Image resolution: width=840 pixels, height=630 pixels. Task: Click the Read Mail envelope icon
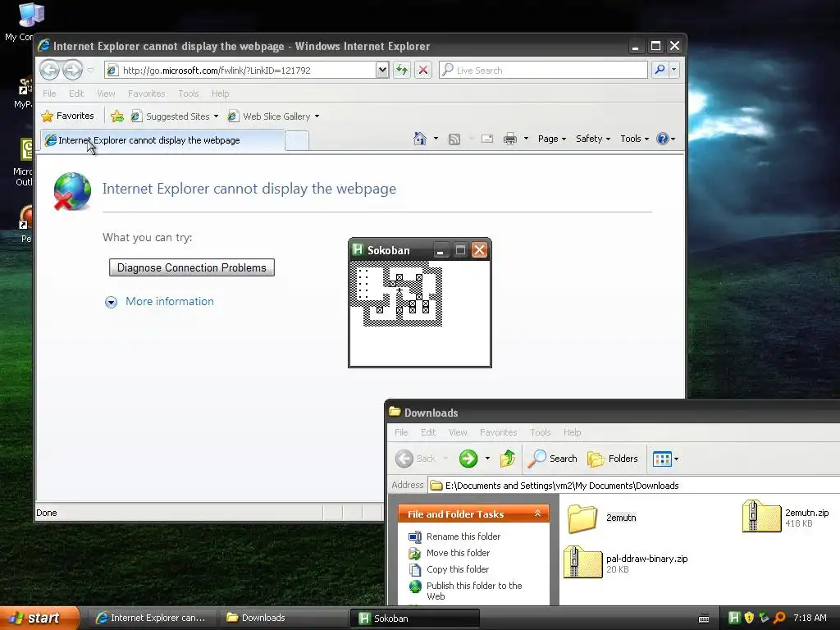[487, 139]
